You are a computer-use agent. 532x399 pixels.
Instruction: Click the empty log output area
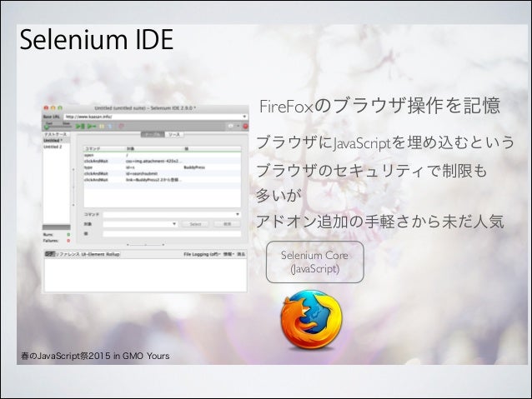[x=146, y=275]
